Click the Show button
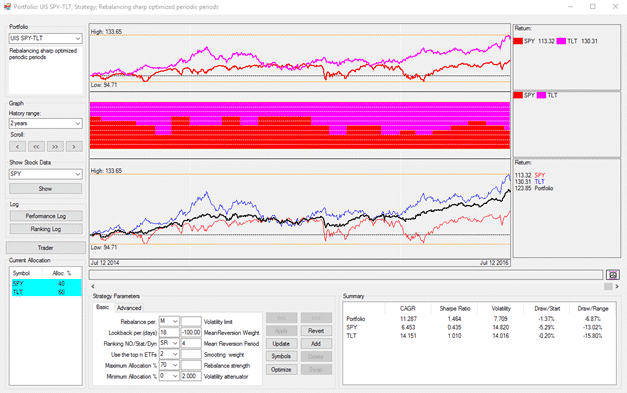 pyautogui.click(x=45, y=189)
